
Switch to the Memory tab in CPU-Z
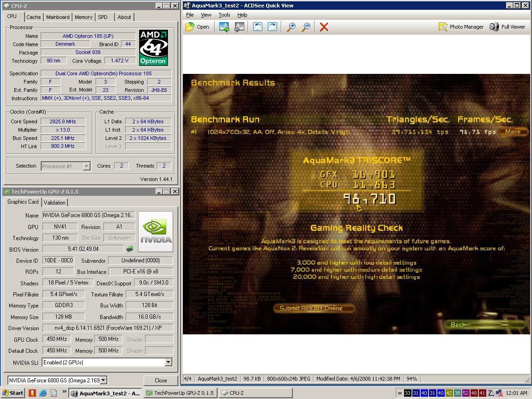pyautogui.click(x=84, y=17)
